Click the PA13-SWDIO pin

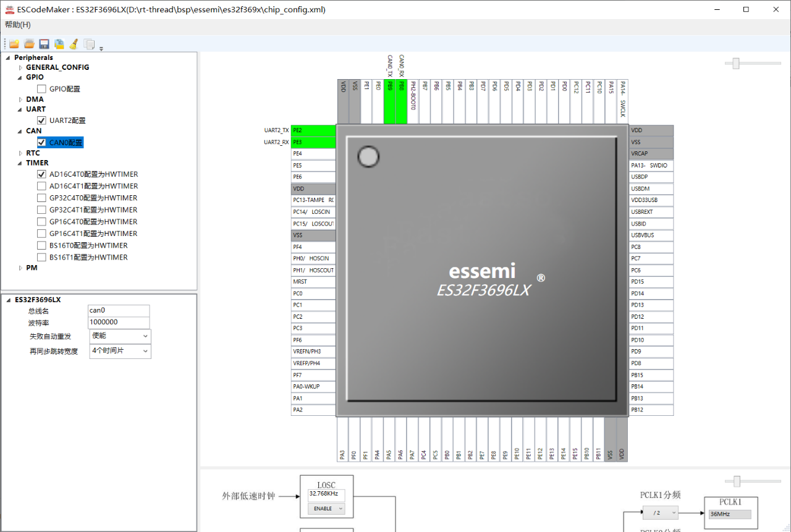651,166
